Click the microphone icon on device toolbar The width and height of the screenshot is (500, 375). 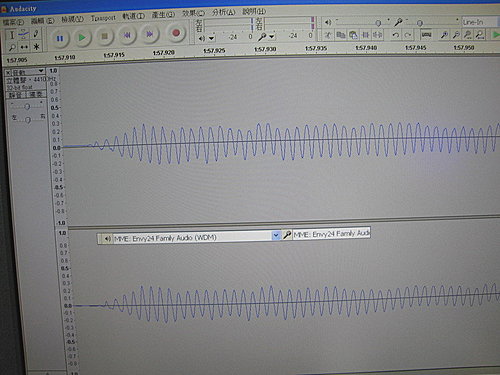pyautogui.click(x=287, y=235)
